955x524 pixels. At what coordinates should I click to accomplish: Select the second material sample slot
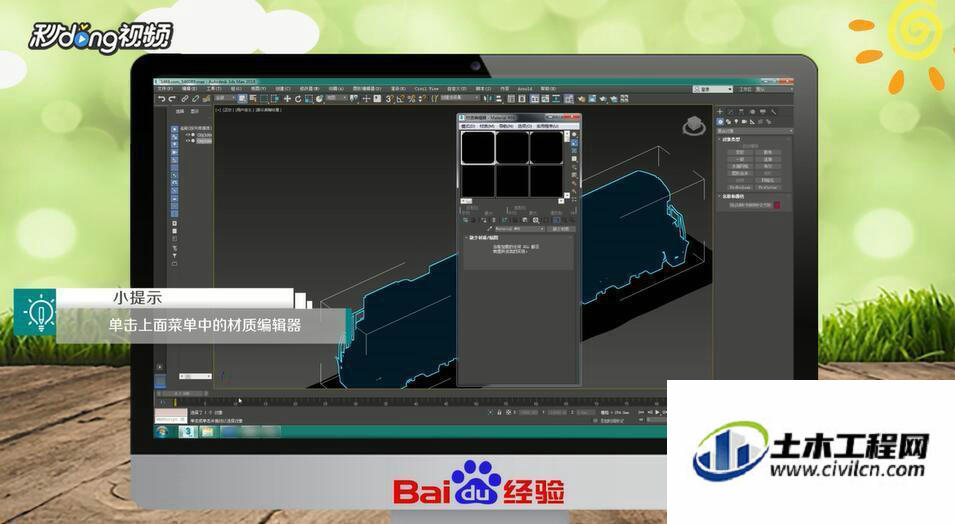(513, 148)
